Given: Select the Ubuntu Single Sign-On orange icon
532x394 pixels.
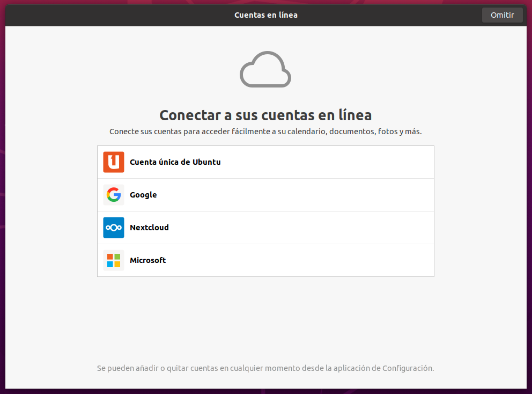Looking at the screenshot, I should click(114, 162).
